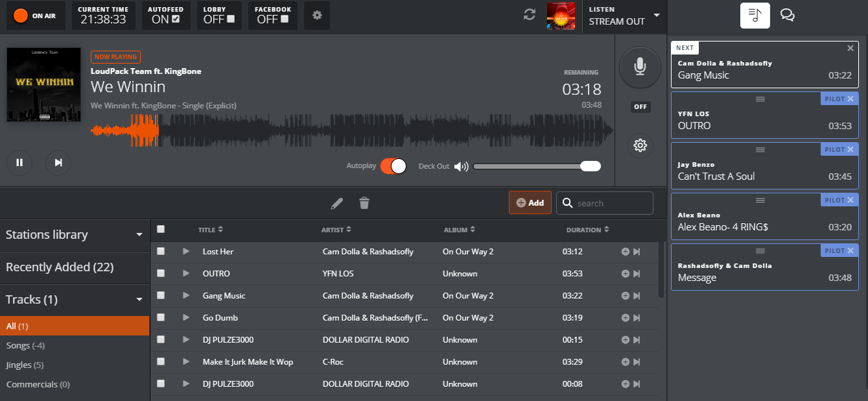Sort tracks by ALBUM column
This screenshot has width=868, height=401.
click(460, 230)
